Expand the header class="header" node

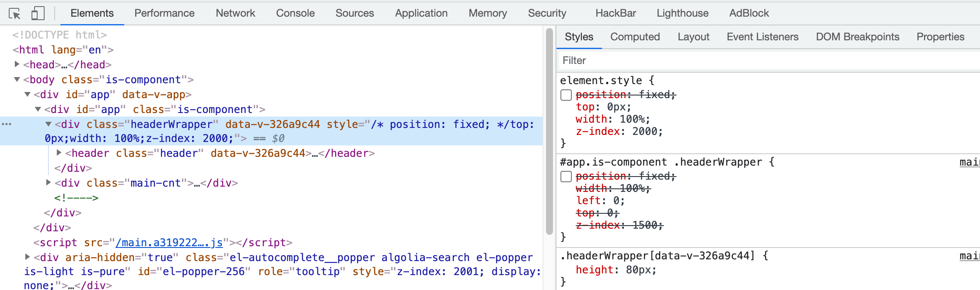point(59,153)
